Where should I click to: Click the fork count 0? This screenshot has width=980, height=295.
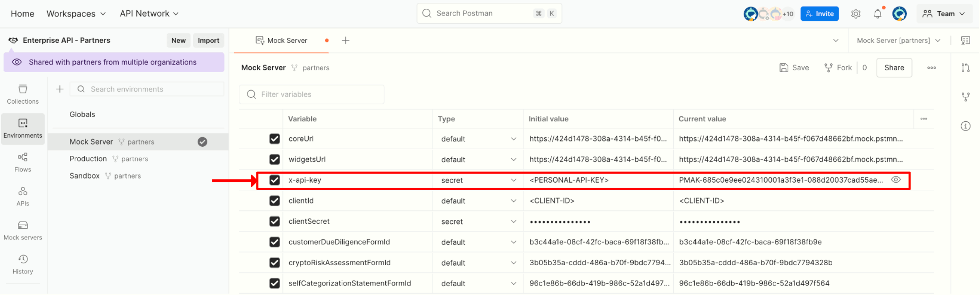pos(864,68)
